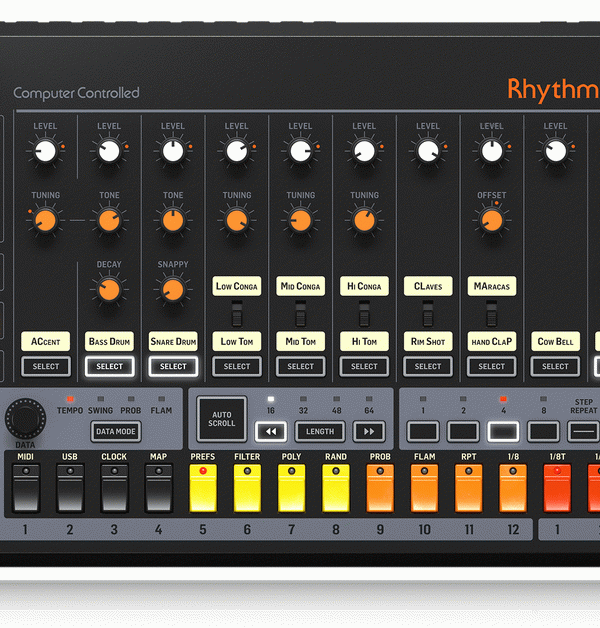Screen dimensions: 600x628
Task: Toggle the Hi Conga / Hi Tom switch
Action: point(364,314)
